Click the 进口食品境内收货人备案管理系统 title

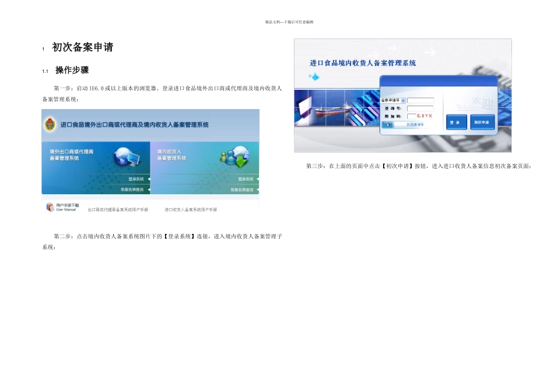[x=363, y=63]
